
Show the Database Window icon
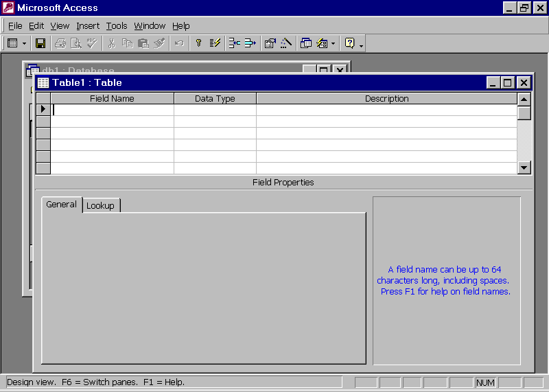click(x=306, y=43)
